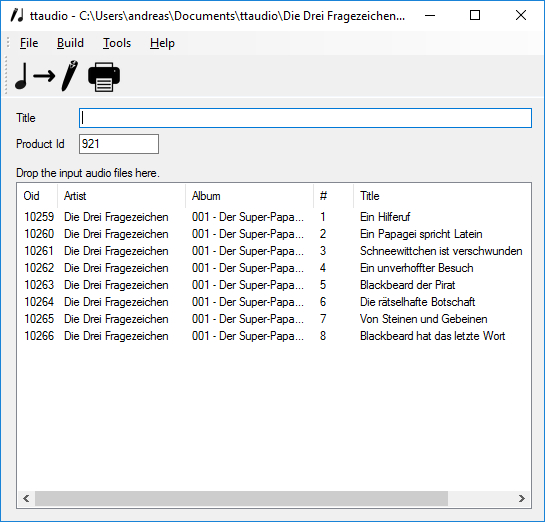The height and width of the screenshot is (522, 545).
Task: Click the Product Id field containing 921
Action: [x=119, y=144]
